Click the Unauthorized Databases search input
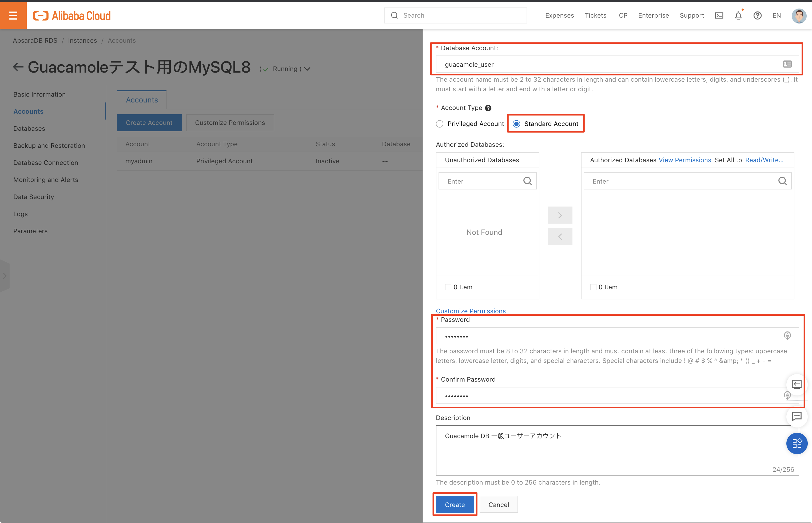This screenshot has height=523, width=812. [x=487, y=181]
